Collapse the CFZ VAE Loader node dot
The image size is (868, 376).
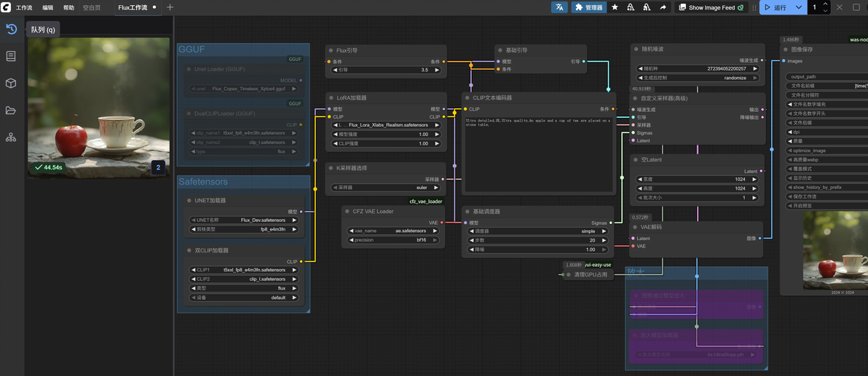point(347,211)
